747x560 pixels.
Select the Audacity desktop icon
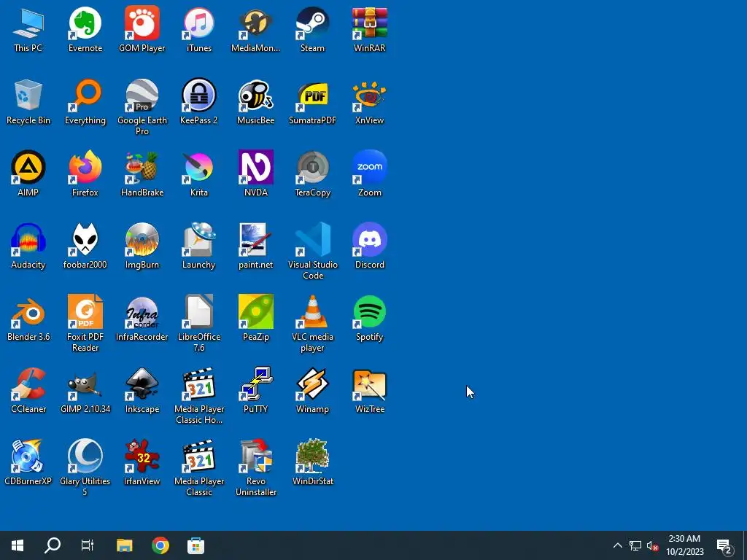pyautogui.click(x=28, y=239)
